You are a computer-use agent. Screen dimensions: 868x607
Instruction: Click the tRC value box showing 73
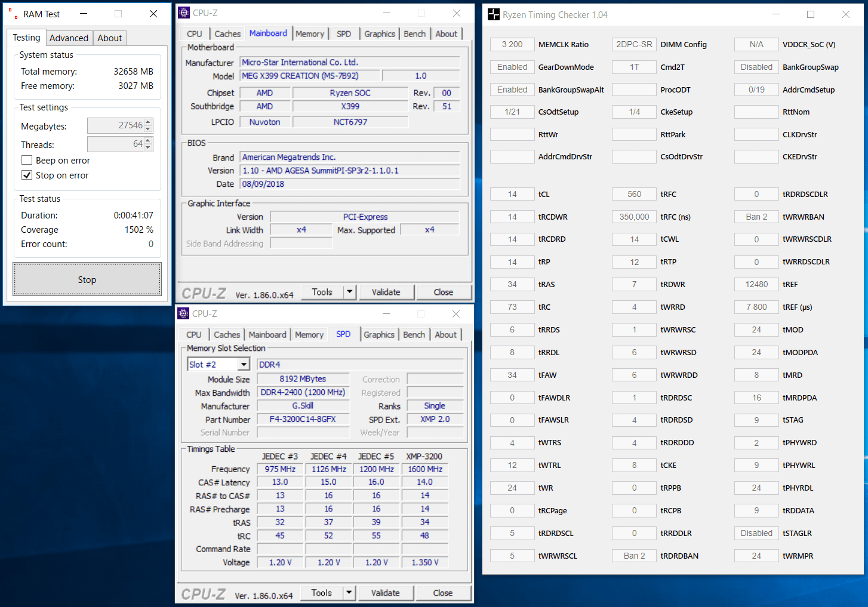click(512, 307)
